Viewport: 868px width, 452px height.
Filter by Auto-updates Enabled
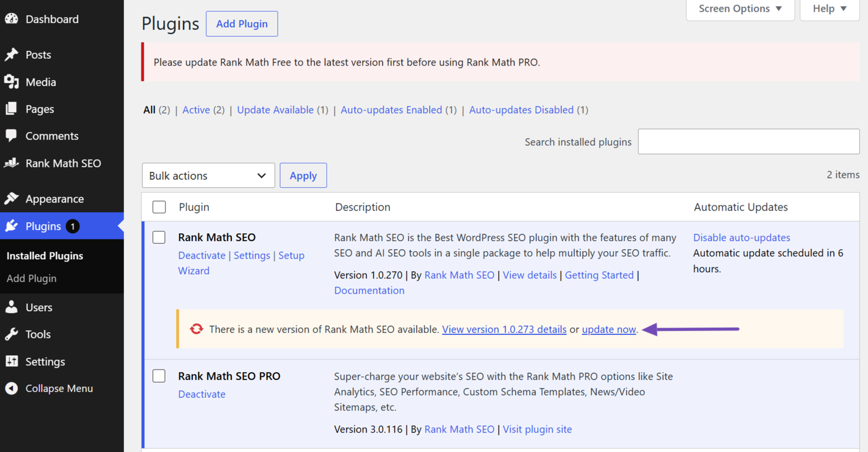point(391,110)
